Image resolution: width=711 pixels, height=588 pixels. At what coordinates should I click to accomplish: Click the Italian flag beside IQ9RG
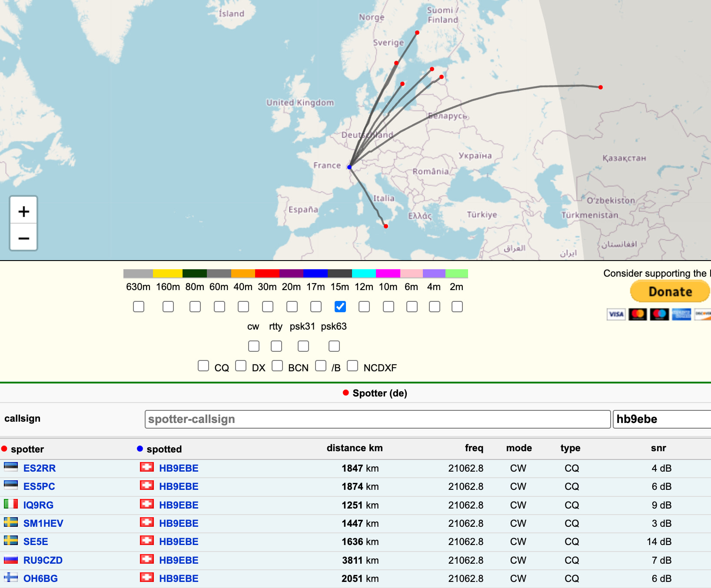coord(11,504)
